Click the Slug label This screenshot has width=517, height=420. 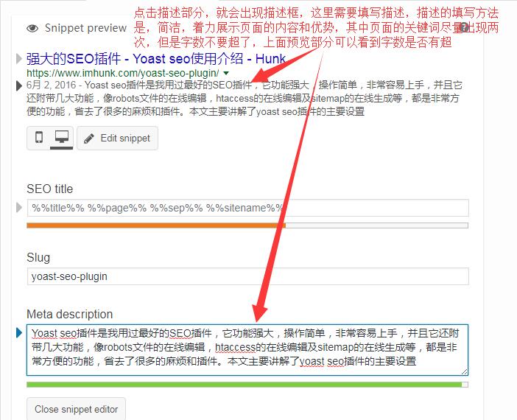pos(38,258)
